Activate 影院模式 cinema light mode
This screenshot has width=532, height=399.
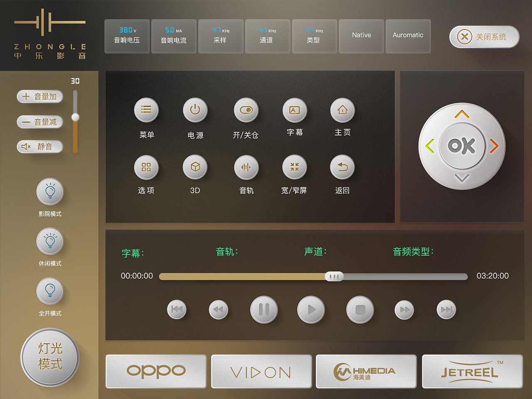coord(50,192)
